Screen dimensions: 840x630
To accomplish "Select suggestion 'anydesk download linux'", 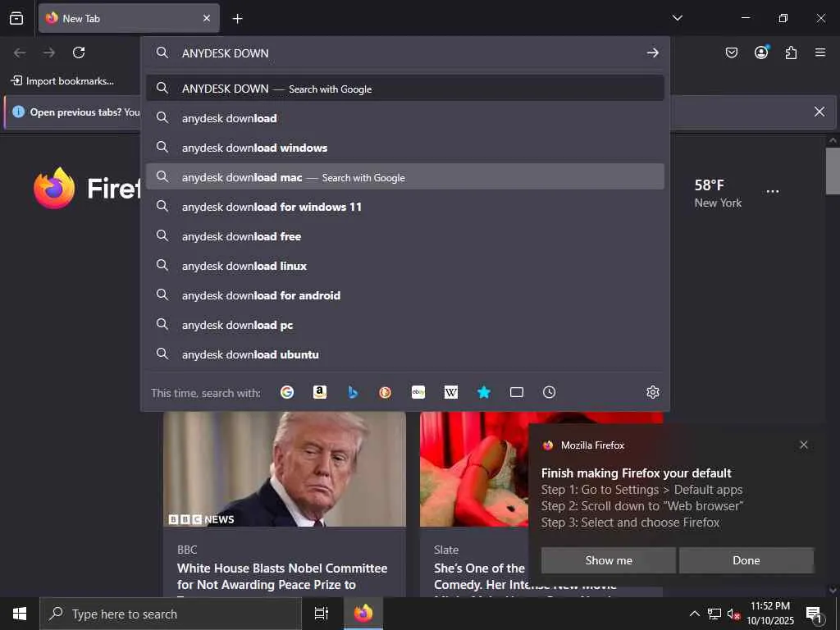I will point(405,265).
